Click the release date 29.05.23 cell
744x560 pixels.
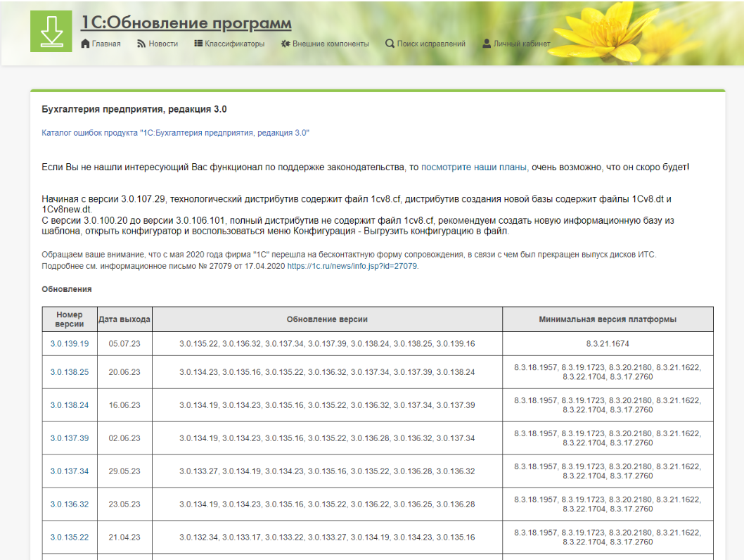[x=124, y=471]
